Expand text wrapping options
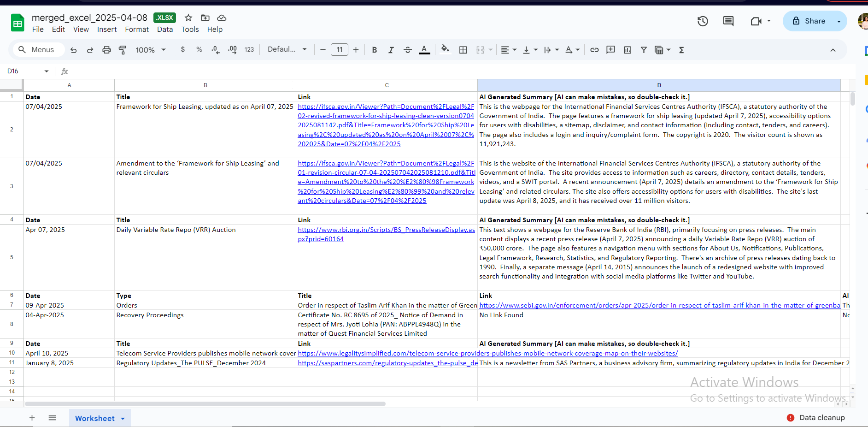The width and height of the screenshot is (868, 427). [x=551, y=50]
